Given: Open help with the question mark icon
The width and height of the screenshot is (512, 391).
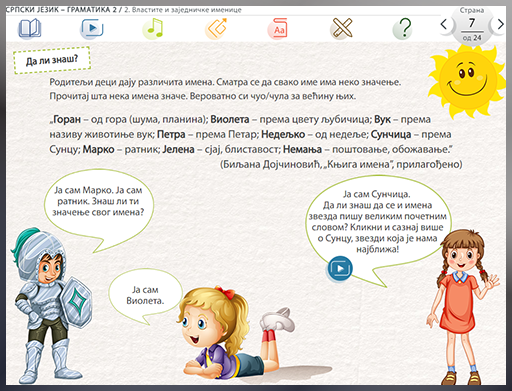Looking at the screenshot, I should pos(403,28).
